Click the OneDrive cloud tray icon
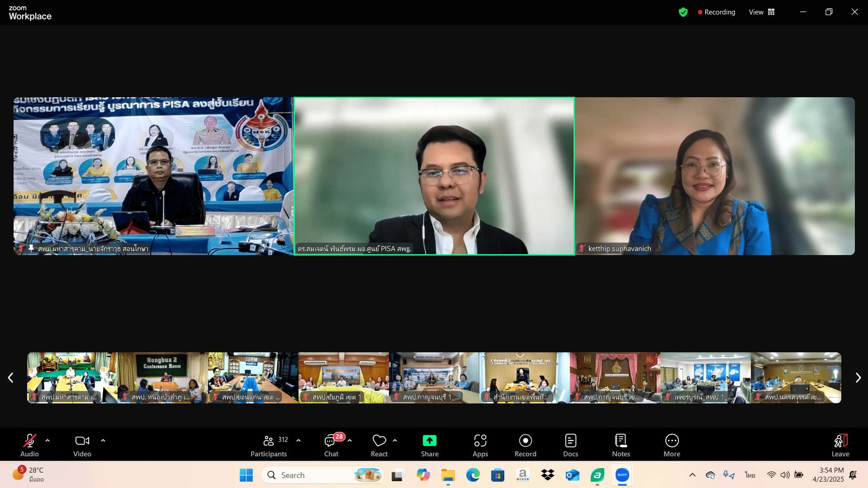 pos(710,475)
